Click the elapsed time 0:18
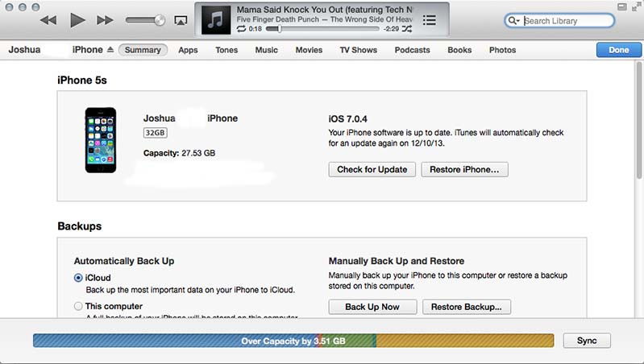Screen dimensions: 644x364 pos(255,29)
